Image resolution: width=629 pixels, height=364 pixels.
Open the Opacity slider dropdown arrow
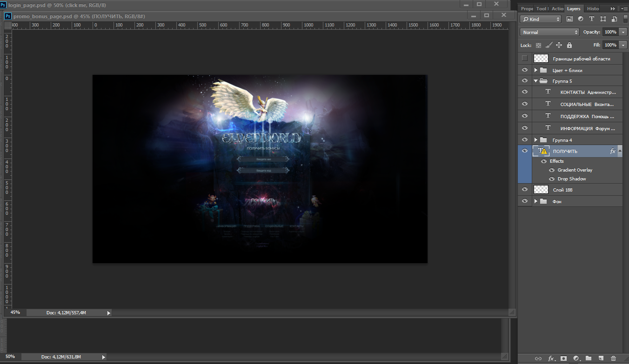623,32
